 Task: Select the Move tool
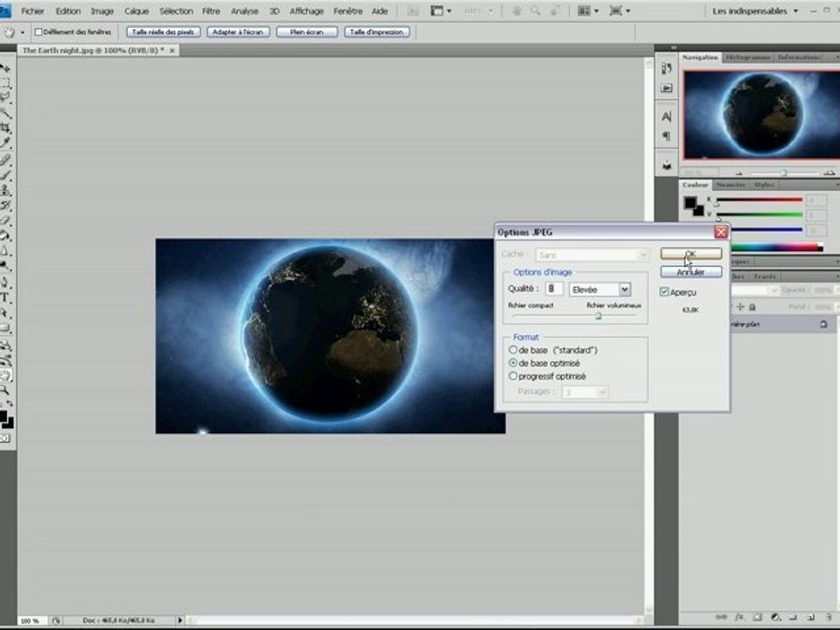[5, 68]
